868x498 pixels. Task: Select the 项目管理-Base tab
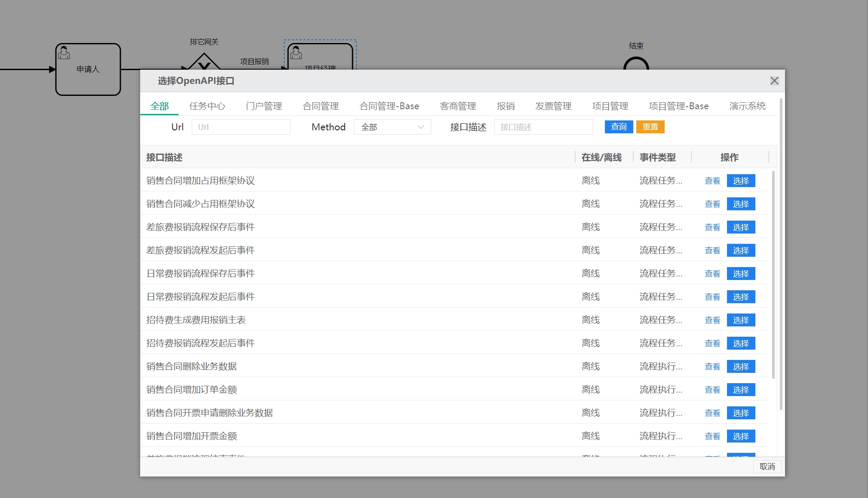(678, 106)
